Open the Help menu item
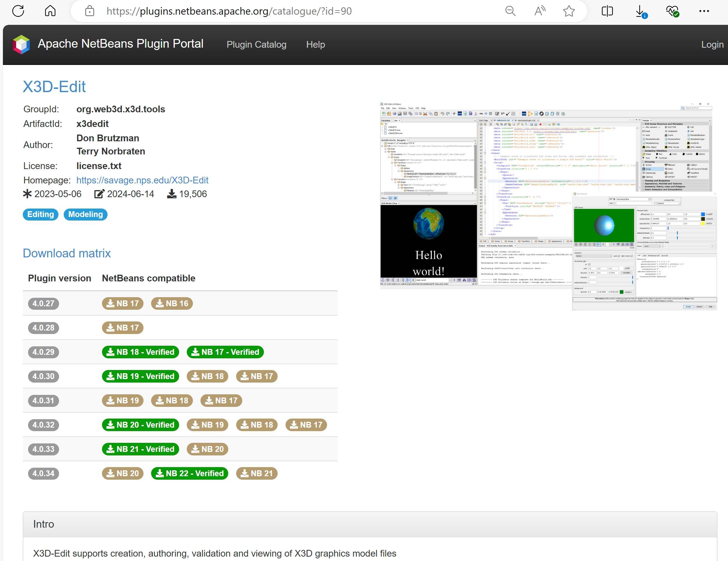 click(315, 44)
